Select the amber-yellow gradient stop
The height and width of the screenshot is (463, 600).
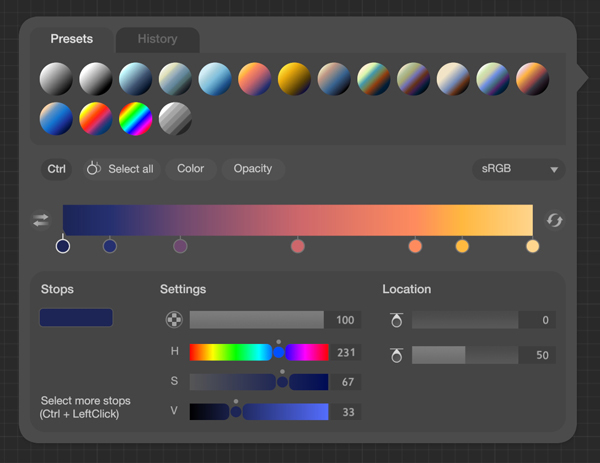[x=462, y=246]
